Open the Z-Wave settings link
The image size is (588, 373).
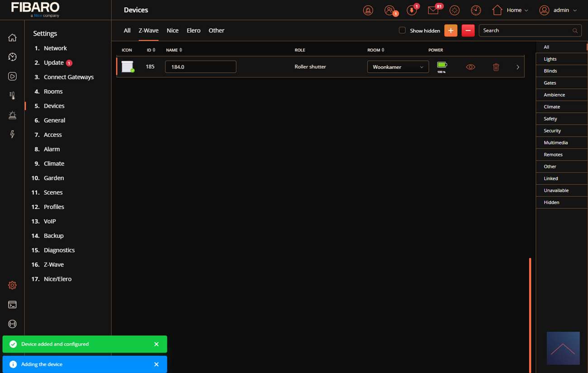[53, 264]
